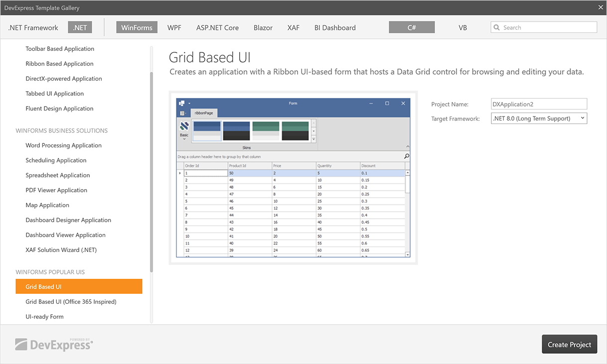Screen dimensions: 607x364
Task: Click the Create Project button
Action: (569, 344)
